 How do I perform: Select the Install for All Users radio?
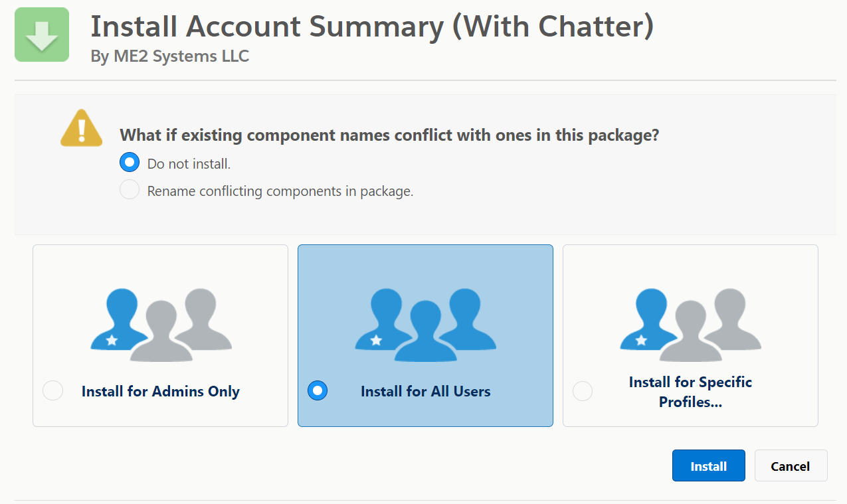click(x=318, y=390)
